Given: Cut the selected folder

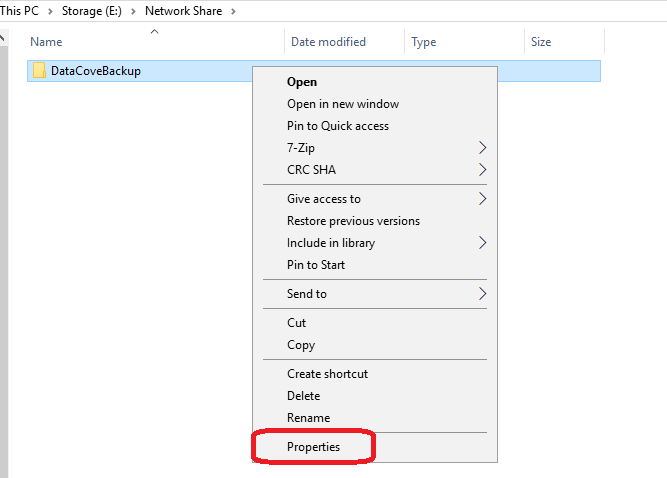Looking at the screenshot, I should (296, 323).
